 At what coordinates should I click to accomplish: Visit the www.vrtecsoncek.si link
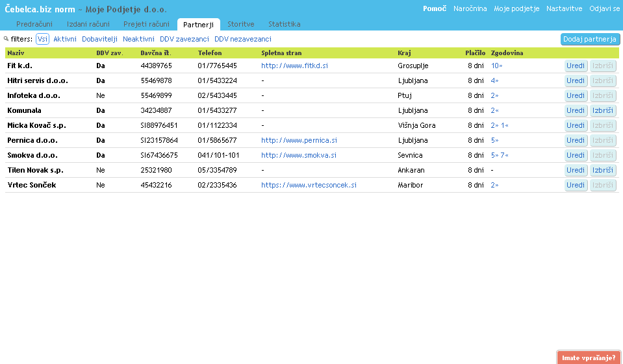click(309, 185)
